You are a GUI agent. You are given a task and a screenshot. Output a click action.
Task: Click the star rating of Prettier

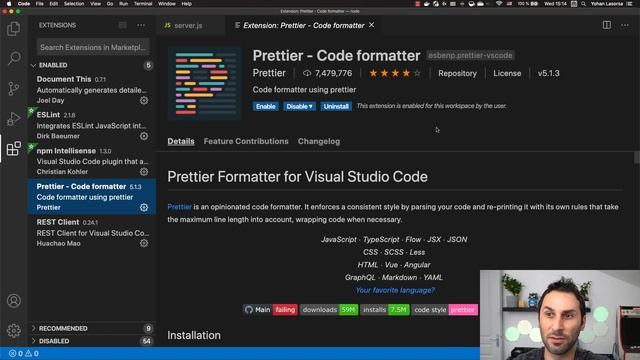click(x=394, y=73)
